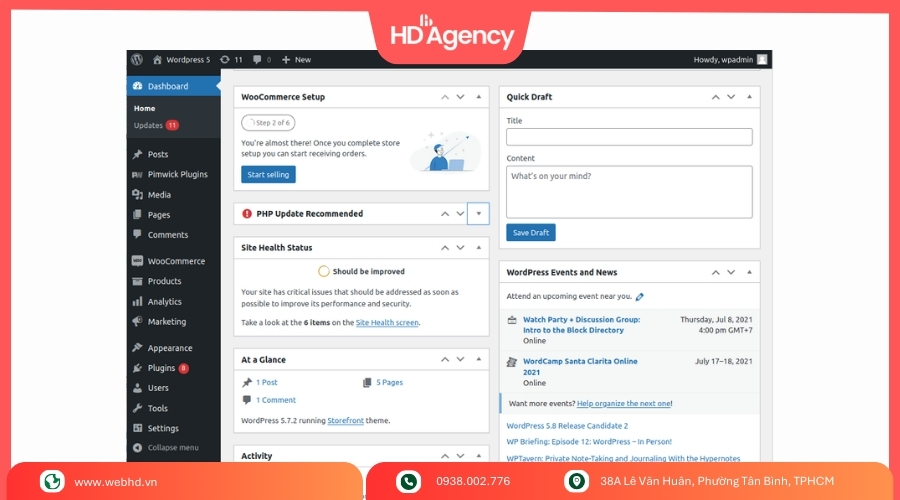Image resolution: width=900 pixels, height=500 pixels.
Task: Toggle the PHP Update Recommended panel
Action: pos(479,214)
